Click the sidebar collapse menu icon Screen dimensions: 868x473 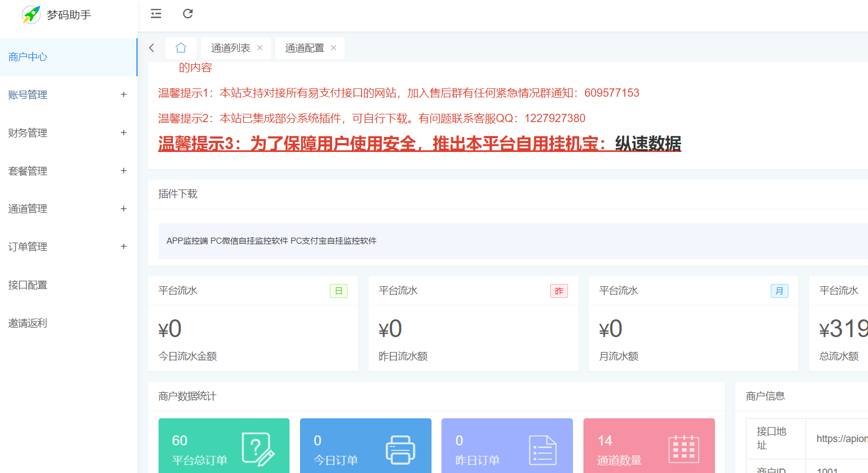[x=156, y=14]
